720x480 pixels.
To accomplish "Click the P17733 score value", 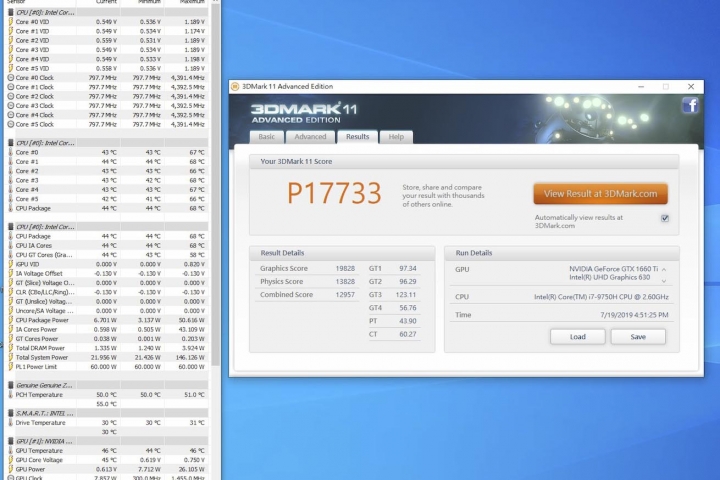I will click(x=334, y=193).
